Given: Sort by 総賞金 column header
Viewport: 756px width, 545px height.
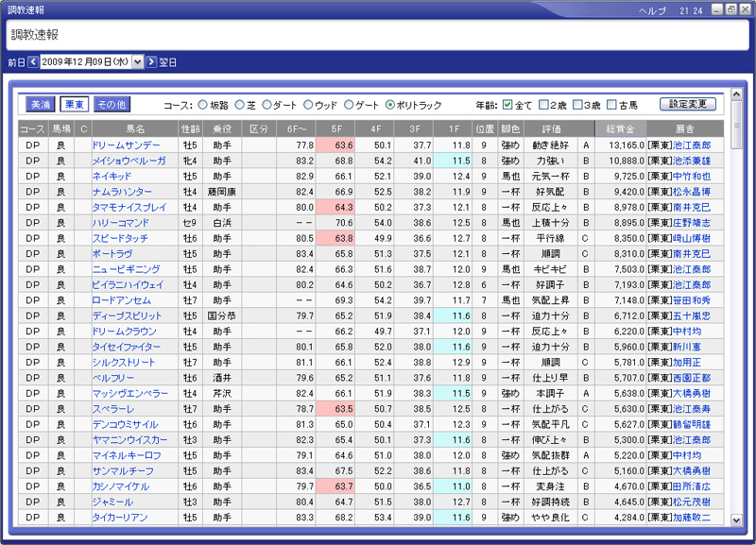Looking at the screenshot, I should [x=620, y=128].
